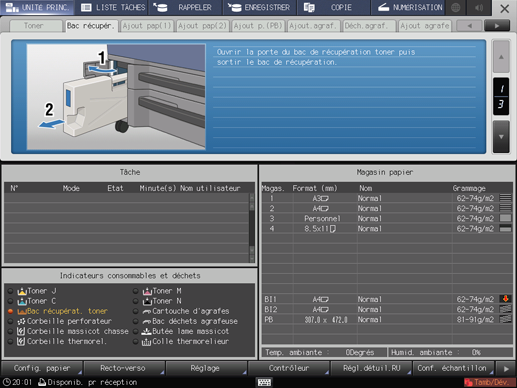The height and width of the screenshot is (388, 517).
Task: Mute sound via the speaker icon
Action: tap(479, 7)
